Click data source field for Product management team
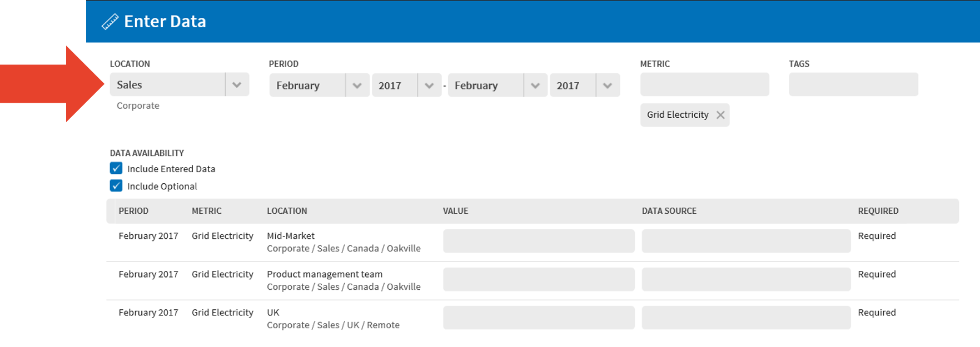This screenshot has width=980, height=347. (745, 279)
